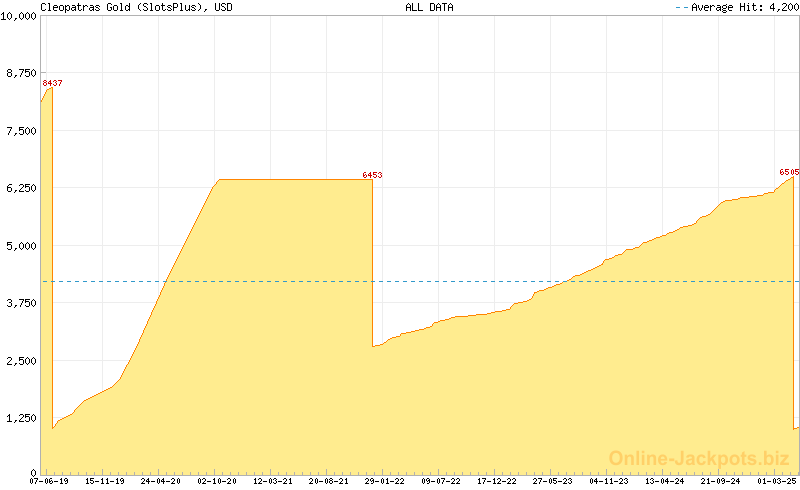This screenshot has width=800, height=490.
Task: Click the 8437 peak value label
Action: click(x=52, y=83)
